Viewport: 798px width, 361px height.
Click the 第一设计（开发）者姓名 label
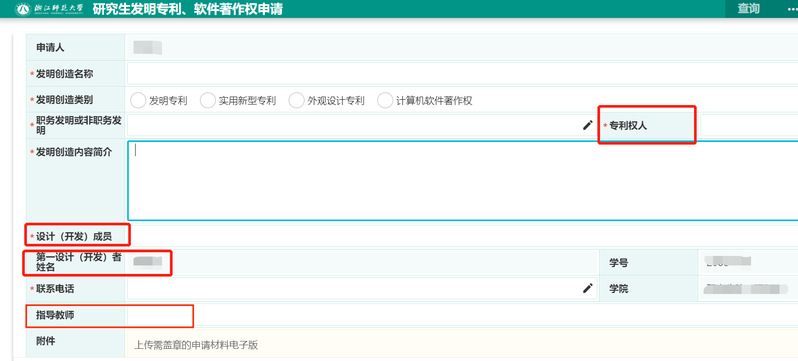click(78, 262)
